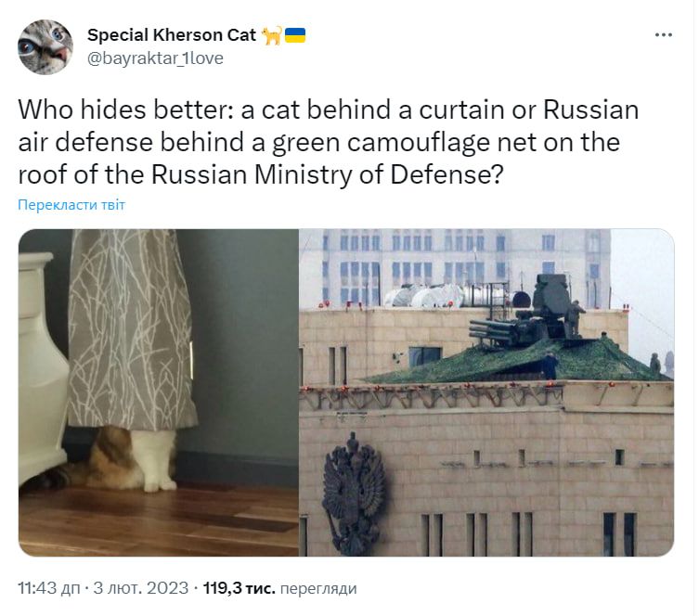Click the double-headed eagle emblem in the photo

(x=355, y=494)
